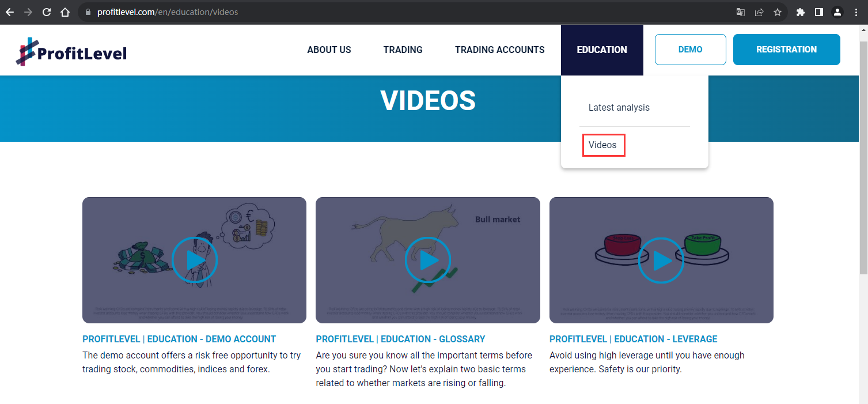Go back with the browser back arrow

pos(10,12)
